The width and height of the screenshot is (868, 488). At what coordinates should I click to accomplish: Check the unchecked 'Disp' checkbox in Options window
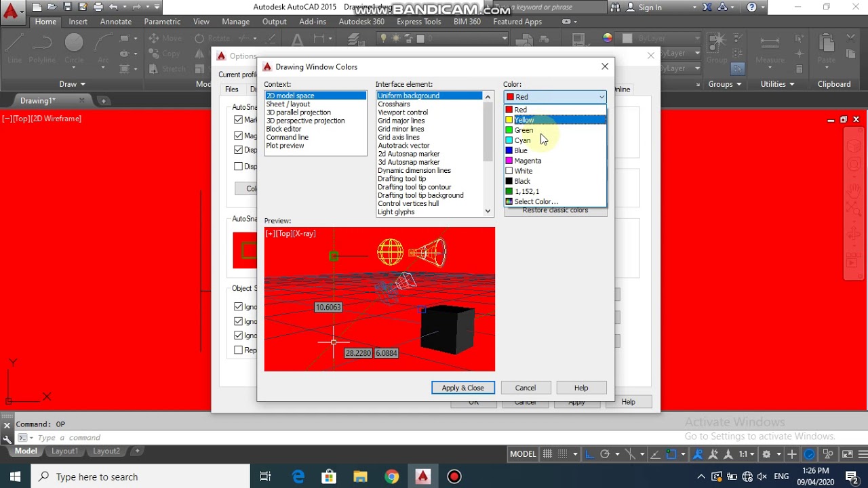(238, 166)
